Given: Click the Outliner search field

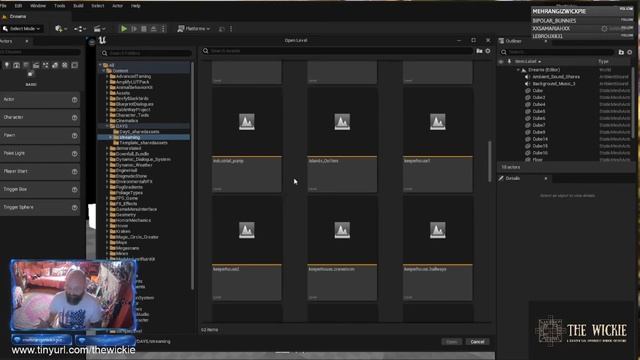Looking at the screenshot, I should click(x=557, y=52).
